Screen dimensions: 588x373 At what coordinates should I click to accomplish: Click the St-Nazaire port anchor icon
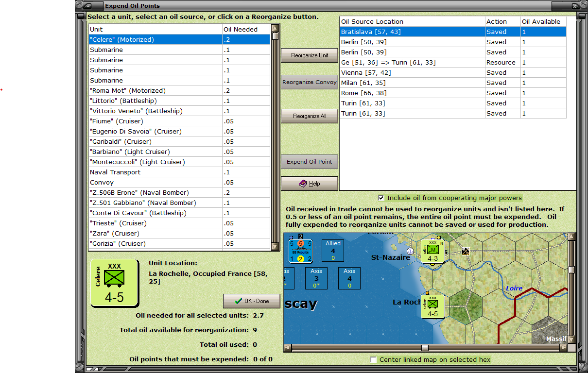pos(410,251)
